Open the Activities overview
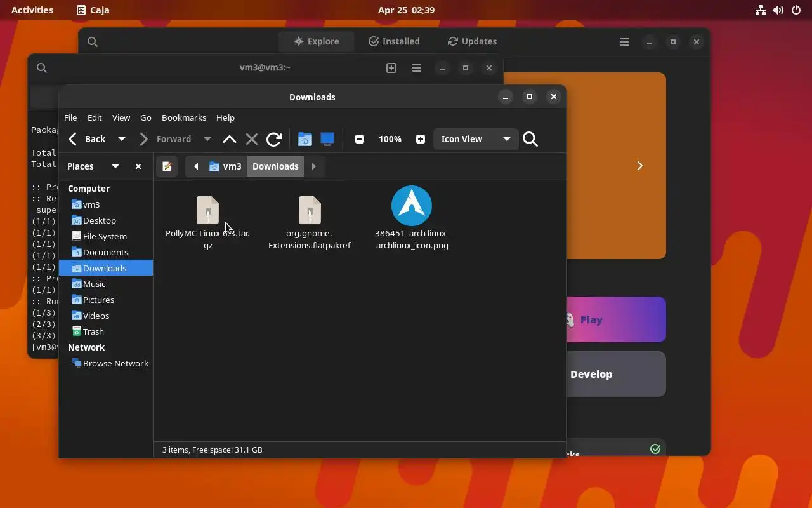Viewport: 812px width, 508px height. click(x=32, y=10)
